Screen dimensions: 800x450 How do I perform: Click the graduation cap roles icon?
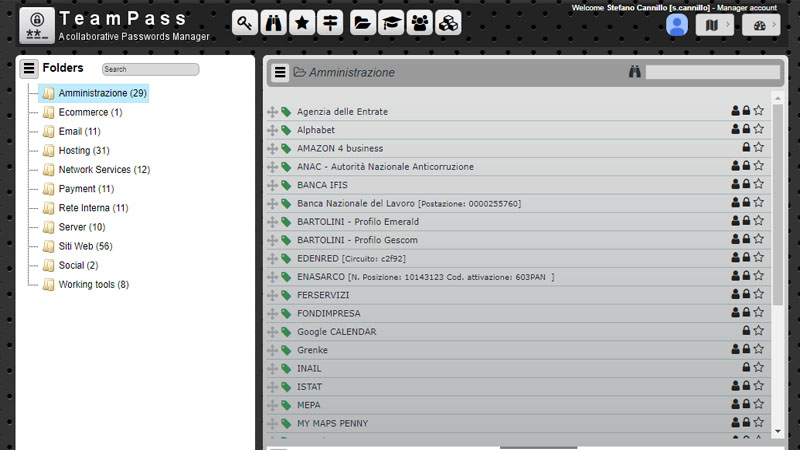[391, 23]
